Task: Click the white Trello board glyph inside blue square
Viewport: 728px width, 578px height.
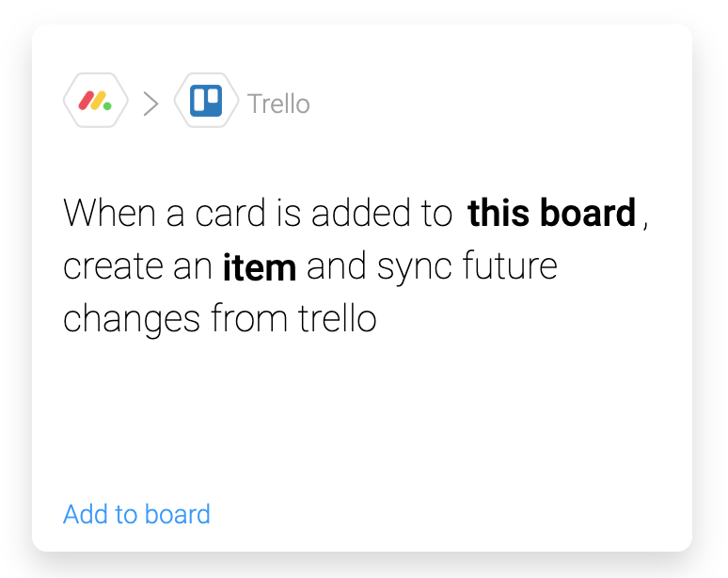Action: 206,101
